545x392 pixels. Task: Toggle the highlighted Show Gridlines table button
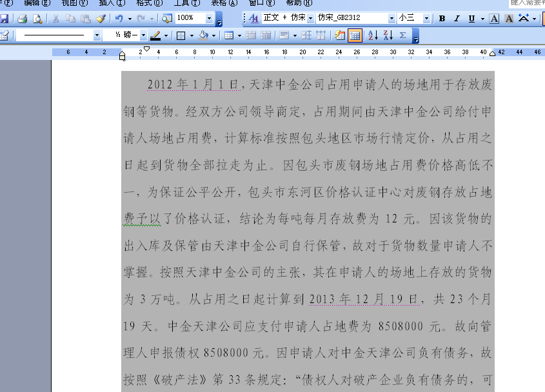355,35
